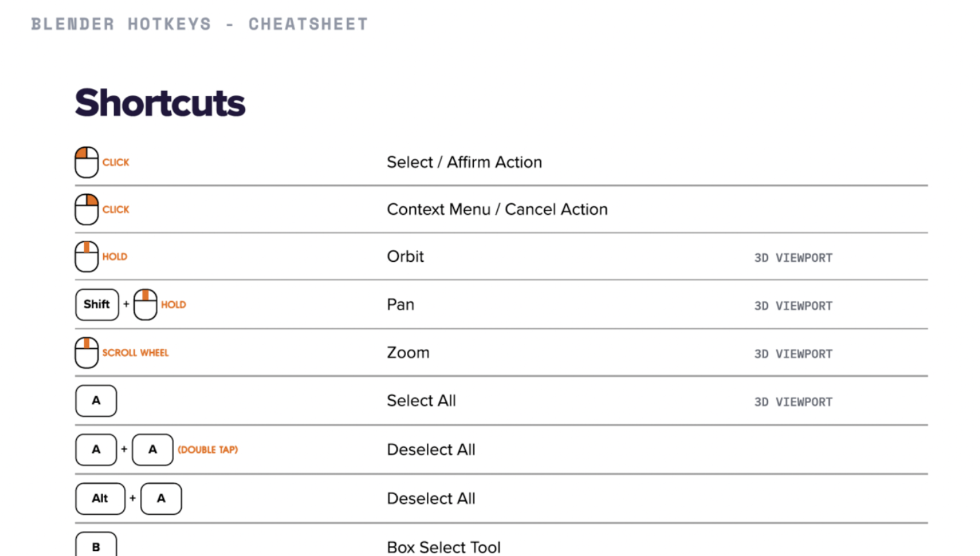Click the orange Double Tap label
The width and height of the screenshot is (980, 556).
pyautogui.click(x=208, y=450)
